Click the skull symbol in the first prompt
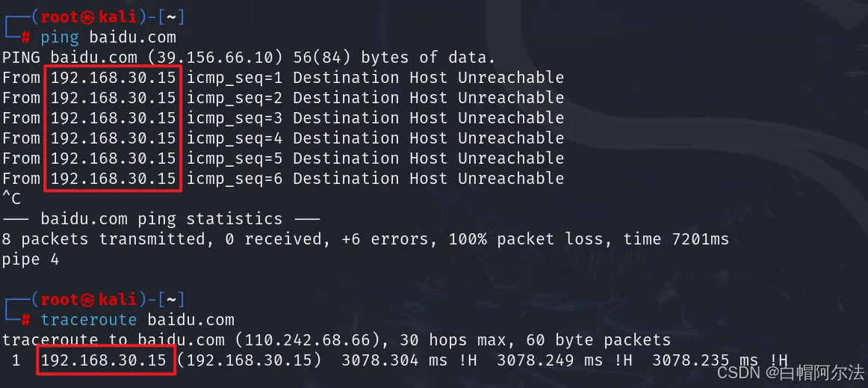This screenshot has width=868, height=388. click(88, 16)
